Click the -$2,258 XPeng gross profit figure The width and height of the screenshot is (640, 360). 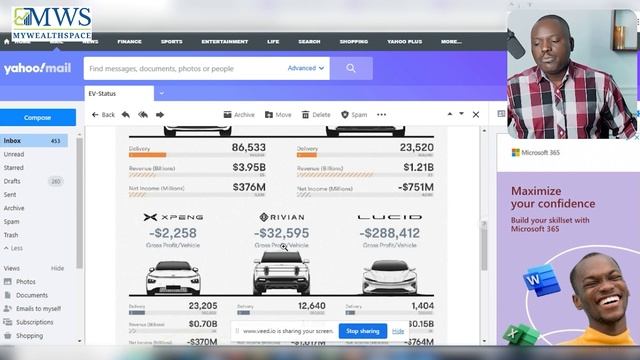click(x=173, y=233)
